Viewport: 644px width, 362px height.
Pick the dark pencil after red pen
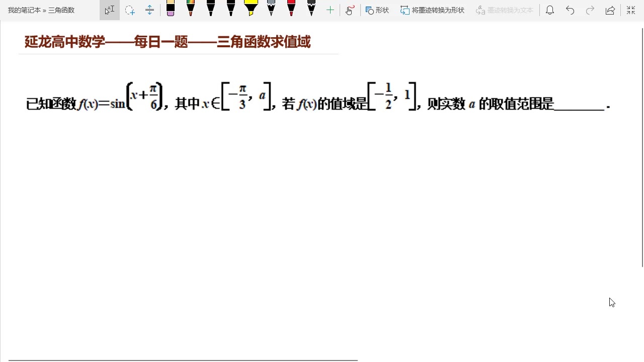[311, 9]
